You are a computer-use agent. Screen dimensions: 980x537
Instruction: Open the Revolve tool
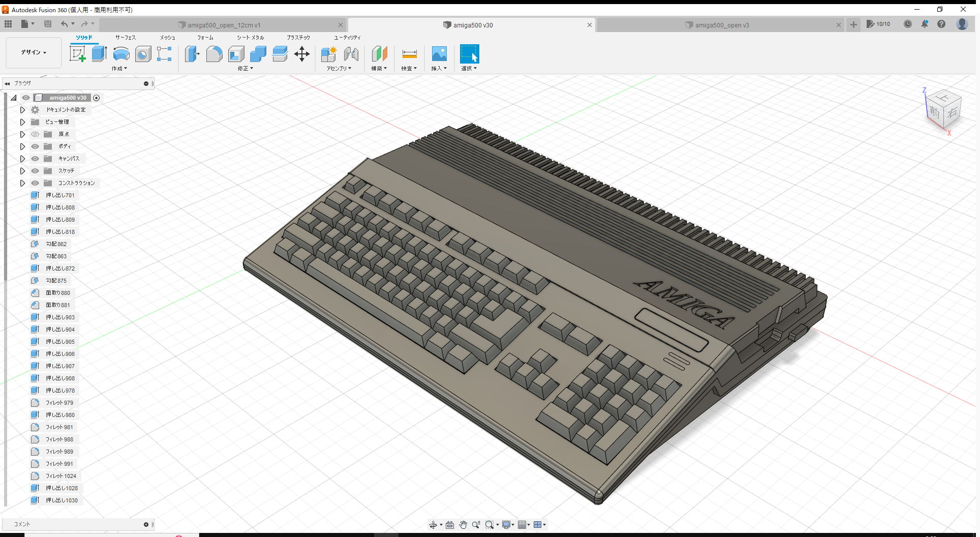(x=121, y=54)
